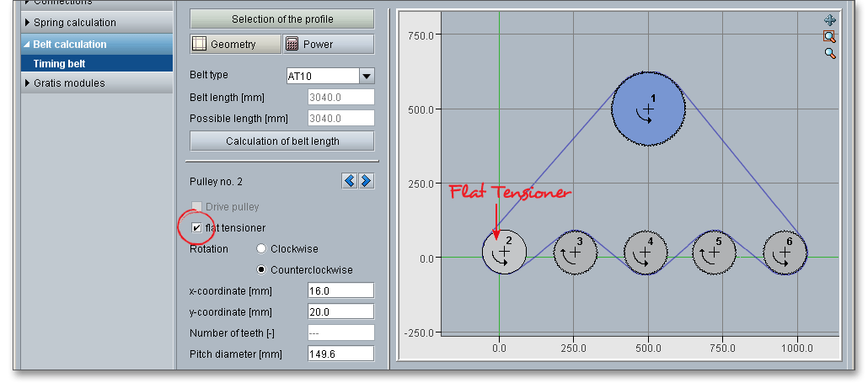Viewport: 868px width, 383px height.
Task: Switch to the Power tab
Action: 327,45
